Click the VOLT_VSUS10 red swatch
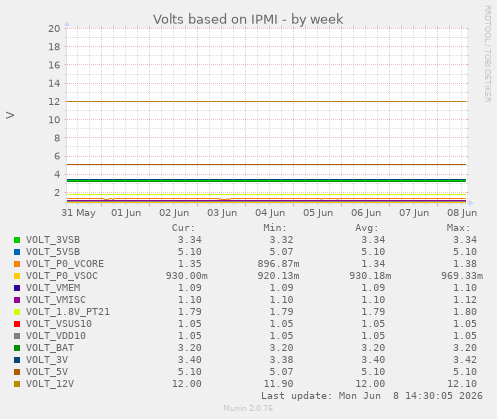This screenshot has width=497, height=419. click(x=17, y=324)
